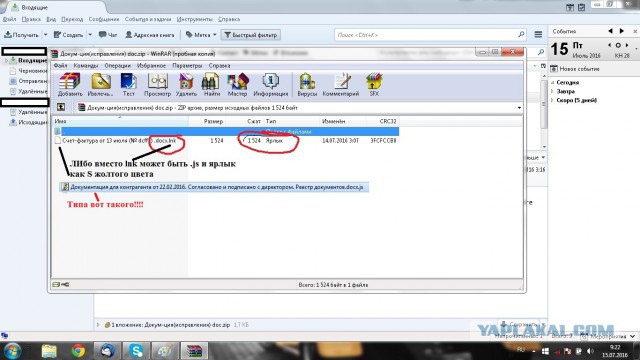640x360 pixels.
Task: Open WinRAR Файл menu
Action: [60, 65]
